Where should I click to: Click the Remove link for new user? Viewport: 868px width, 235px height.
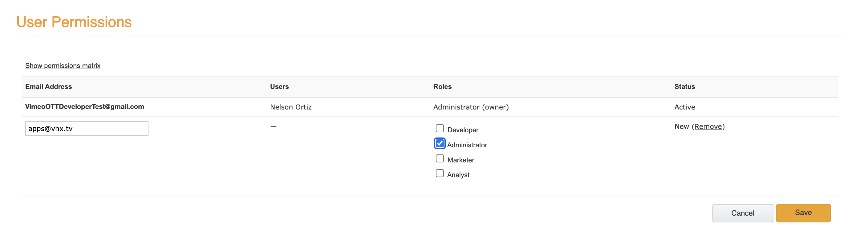(x=708, y=127)
